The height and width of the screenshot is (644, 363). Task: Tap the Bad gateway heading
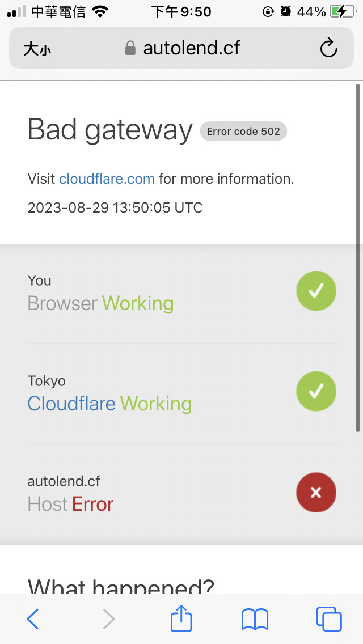(x=110, y=130)
